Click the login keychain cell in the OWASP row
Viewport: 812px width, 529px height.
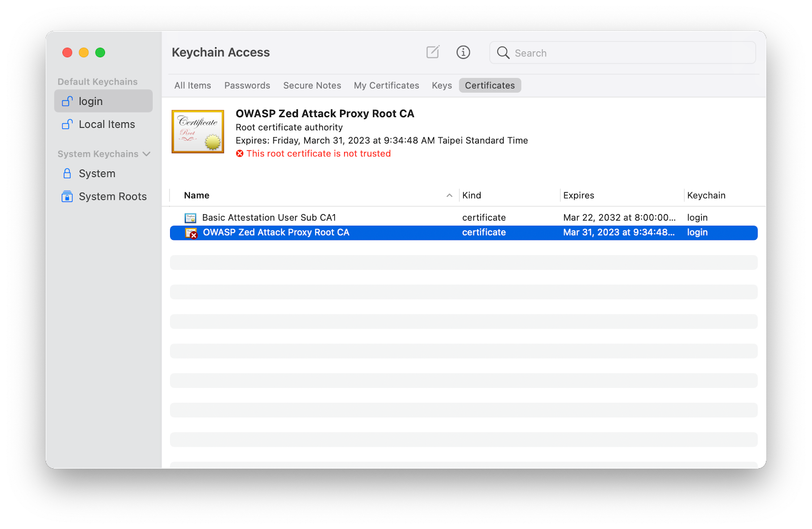(697, 232)
